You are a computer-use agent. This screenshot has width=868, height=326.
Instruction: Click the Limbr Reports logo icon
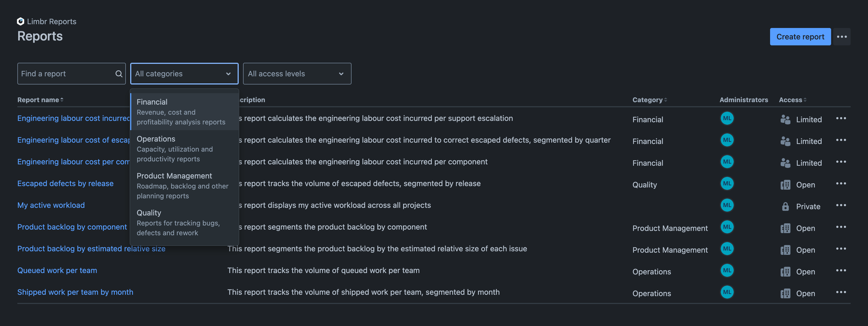[20, 21]
